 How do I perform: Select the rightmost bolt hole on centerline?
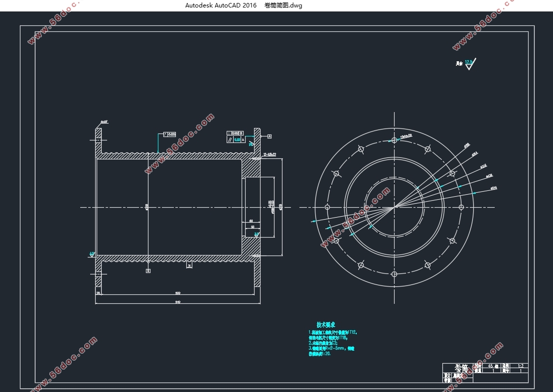tap(461, 207)
